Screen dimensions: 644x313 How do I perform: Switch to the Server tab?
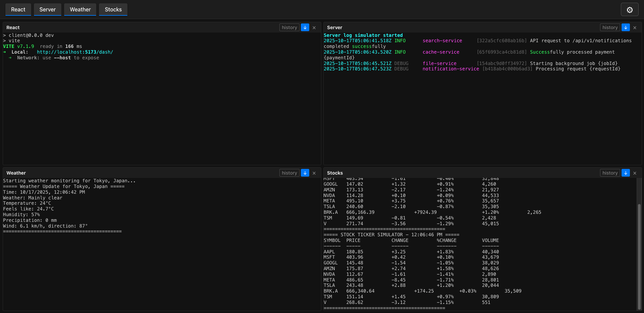point(47,9)
